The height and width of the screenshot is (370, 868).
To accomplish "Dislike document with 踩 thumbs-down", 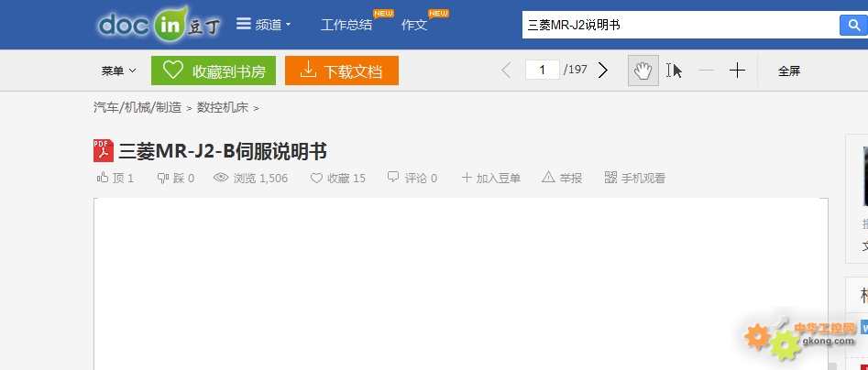I will pos(175,178).
